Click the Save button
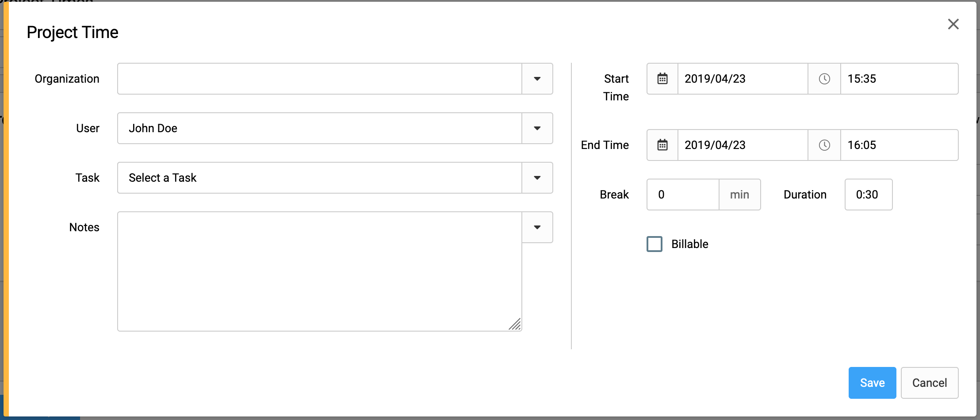Viewport: 980px width, 420px height. (872, 383)
